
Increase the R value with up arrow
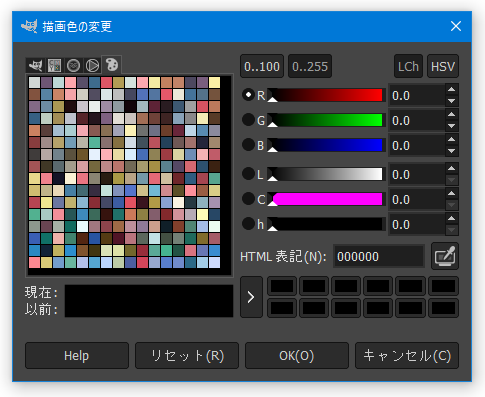452,89
